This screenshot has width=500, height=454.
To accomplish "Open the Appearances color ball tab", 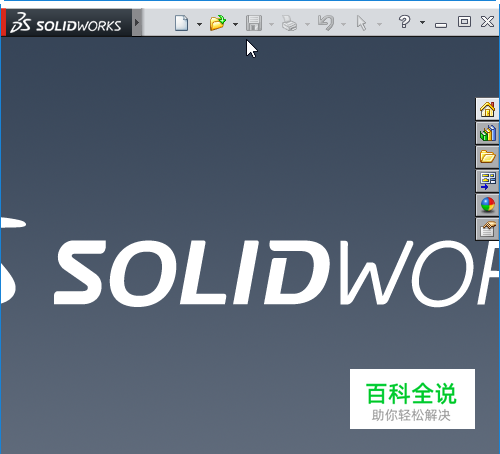I will pyautogui.click(x=487, y=205).
